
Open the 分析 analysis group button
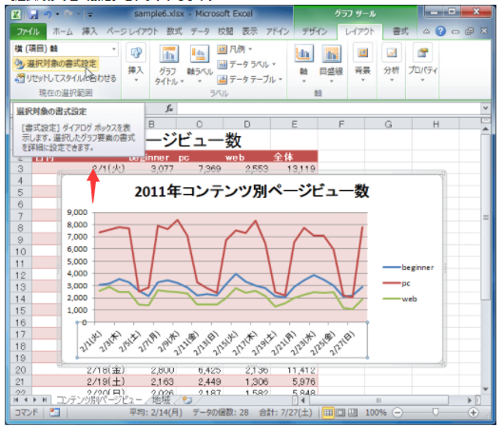click(x=391, y=63)
